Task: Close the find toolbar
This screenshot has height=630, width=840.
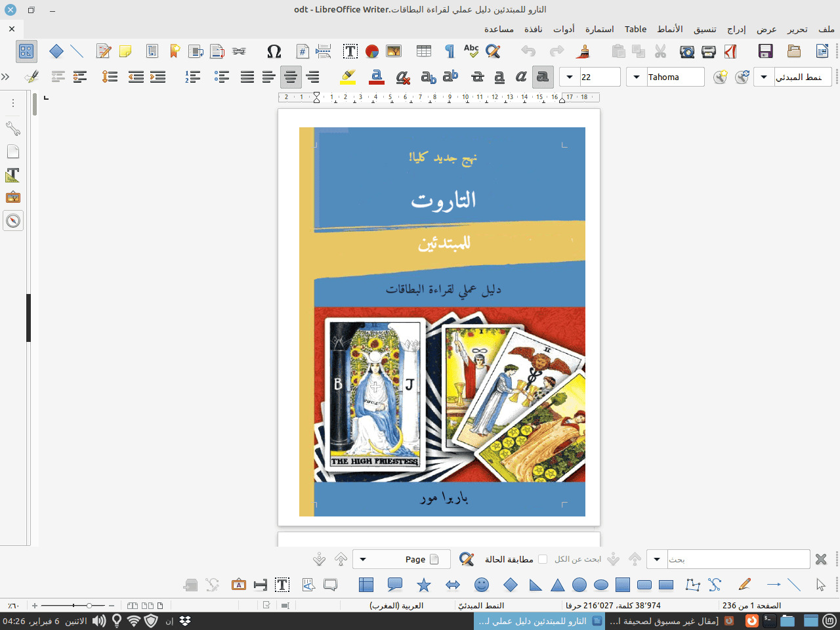Action: click(821, 559)
